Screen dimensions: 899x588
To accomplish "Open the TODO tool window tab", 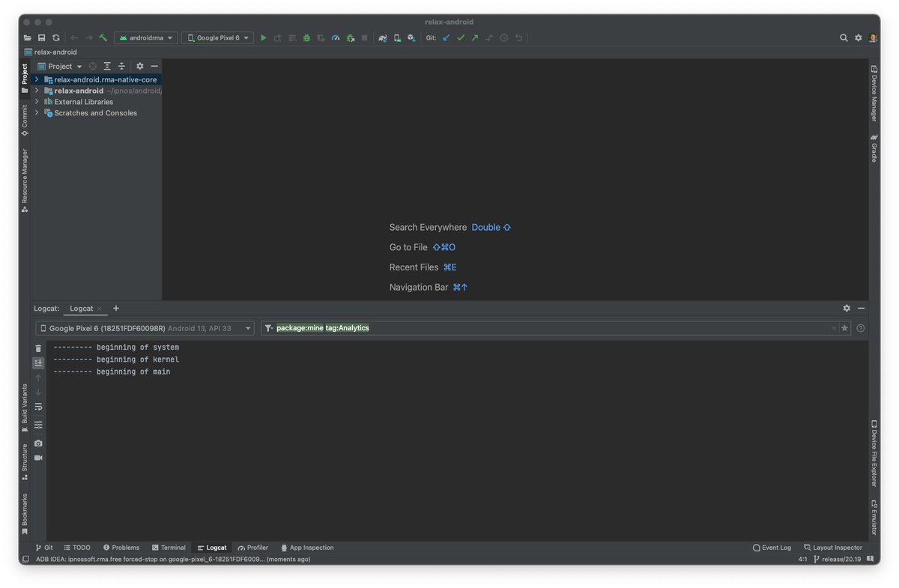I will (77, 548).
